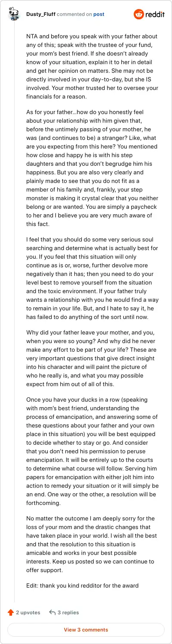
Task: Click the '2 upvotes' count label
Action: click(x=28, y=613)
